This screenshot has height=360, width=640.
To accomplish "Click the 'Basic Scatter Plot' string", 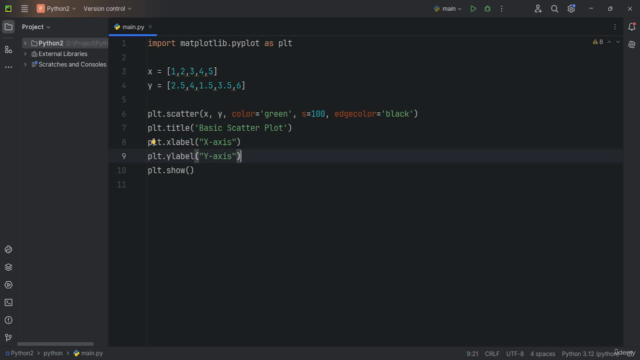I will pos(241,128).
